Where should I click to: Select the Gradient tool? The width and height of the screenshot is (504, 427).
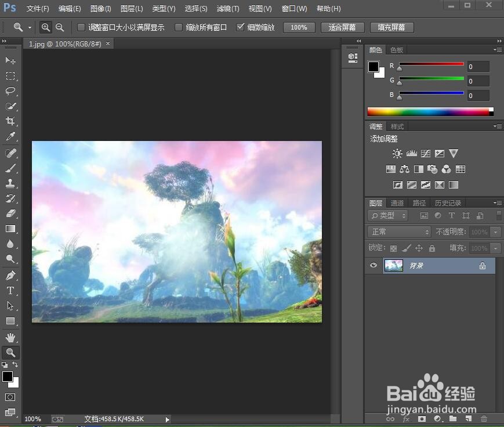click(x=10, y=229)
